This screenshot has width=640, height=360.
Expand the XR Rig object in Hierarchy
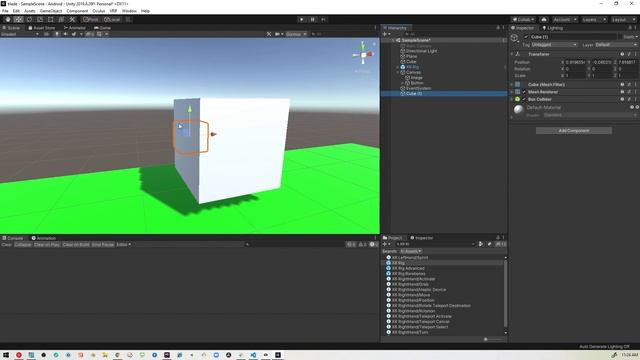coord(398,67)
